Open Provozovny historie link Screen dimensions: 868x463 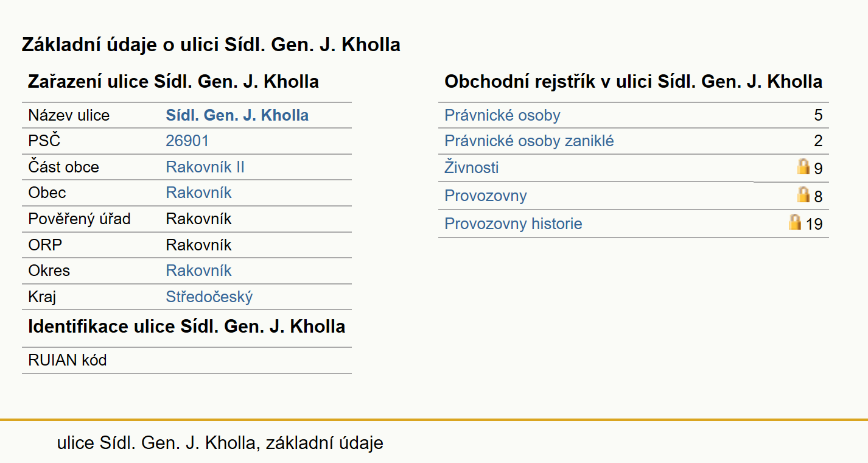coord(513,224)
